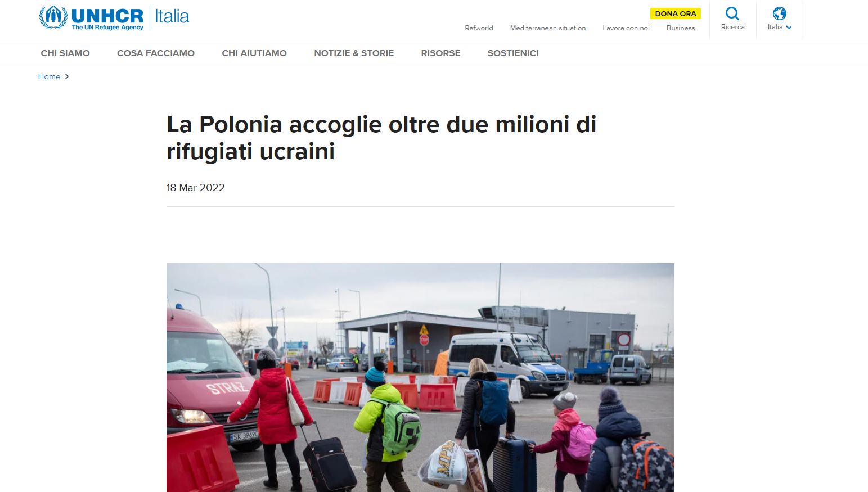Open CHI SIAMO menu

coord(65,53)
